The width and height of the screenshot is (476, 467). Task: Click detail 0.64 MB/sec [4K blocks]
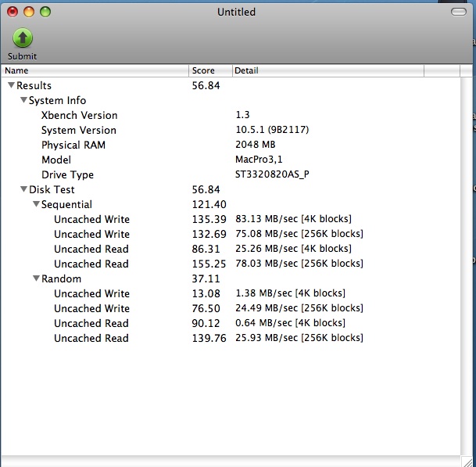pos(291,323)
